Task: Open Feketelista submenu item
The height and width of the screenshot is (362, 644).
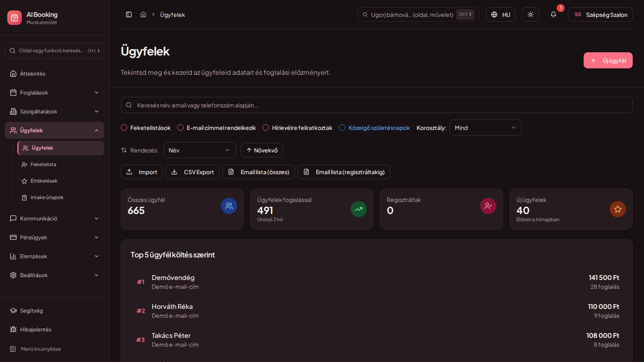Action: click(x=61, y=165)
